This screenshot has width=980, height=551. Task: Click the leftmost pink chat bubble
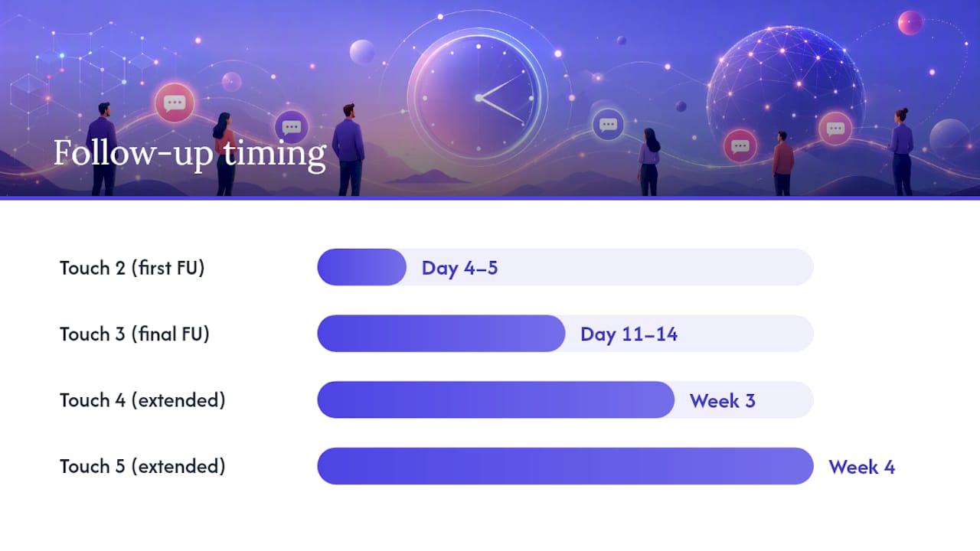(175, 103)
